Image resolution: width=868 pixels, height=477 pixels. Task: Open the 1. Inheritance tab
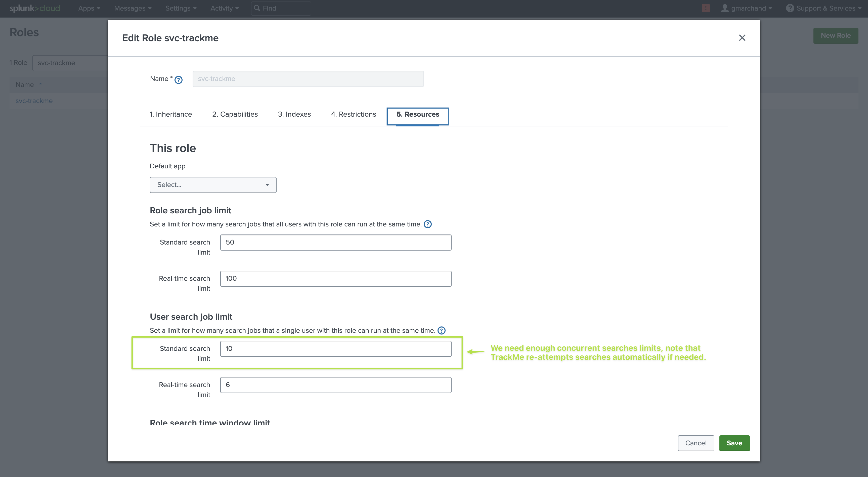171,114
